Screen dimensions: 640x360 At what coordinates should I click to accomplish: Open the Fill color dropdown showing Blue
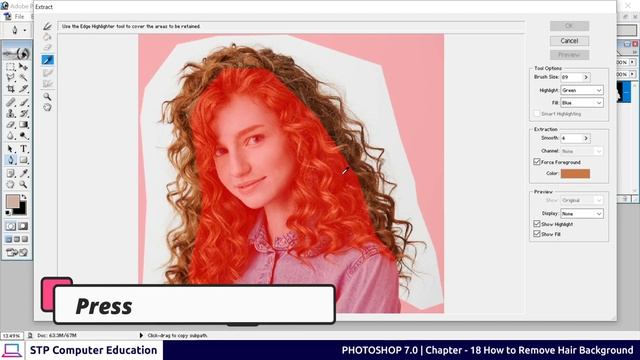coord(582,103)
